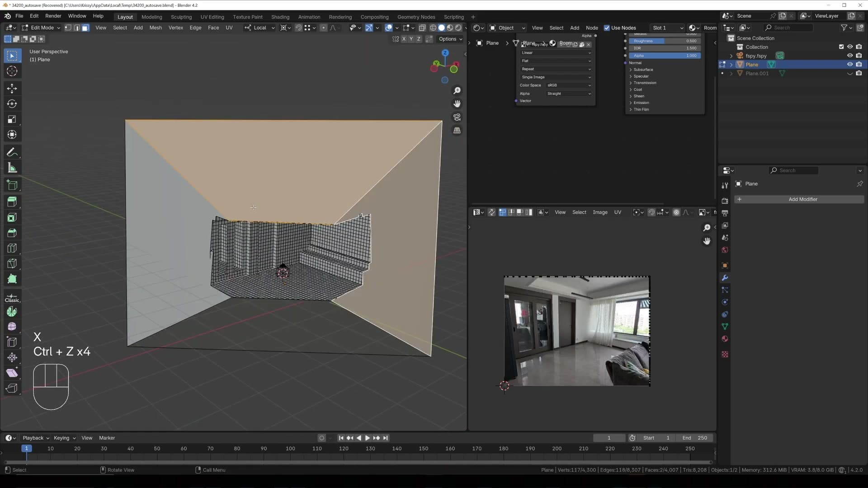The height and width of the screenshot is (488, 868).
Task: Click the 3D viewport pan hand icon
Action: click(x=457, y=104)
